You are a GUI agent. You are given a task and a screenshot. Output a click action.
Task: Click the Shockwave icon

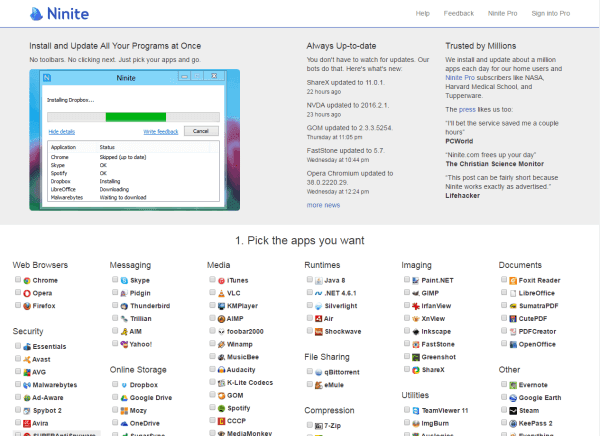pyautogui.click(x=319, y=332)
